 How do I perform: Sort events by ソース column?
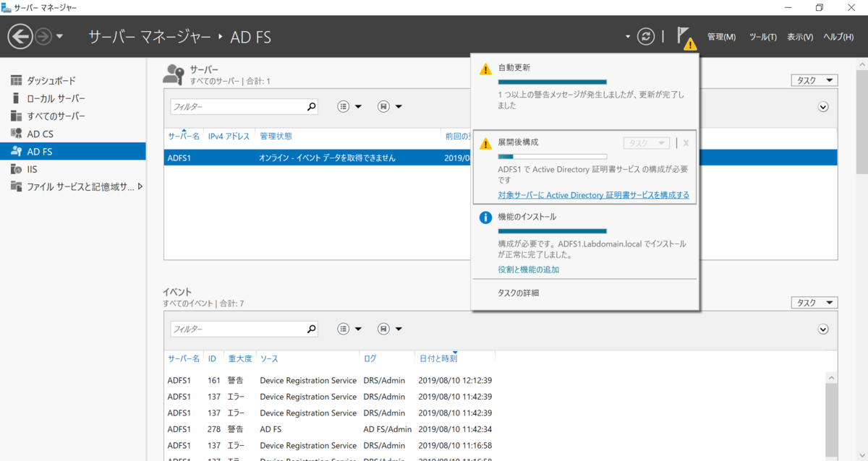[x=269, y=358]
